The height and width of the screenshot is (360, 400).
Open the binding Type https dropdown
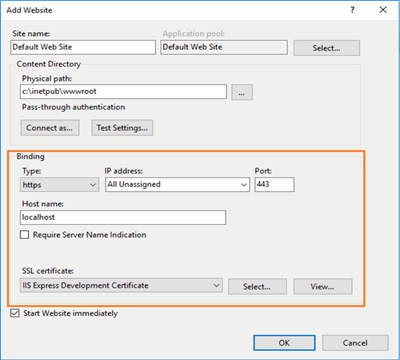[x=59, y=185]
